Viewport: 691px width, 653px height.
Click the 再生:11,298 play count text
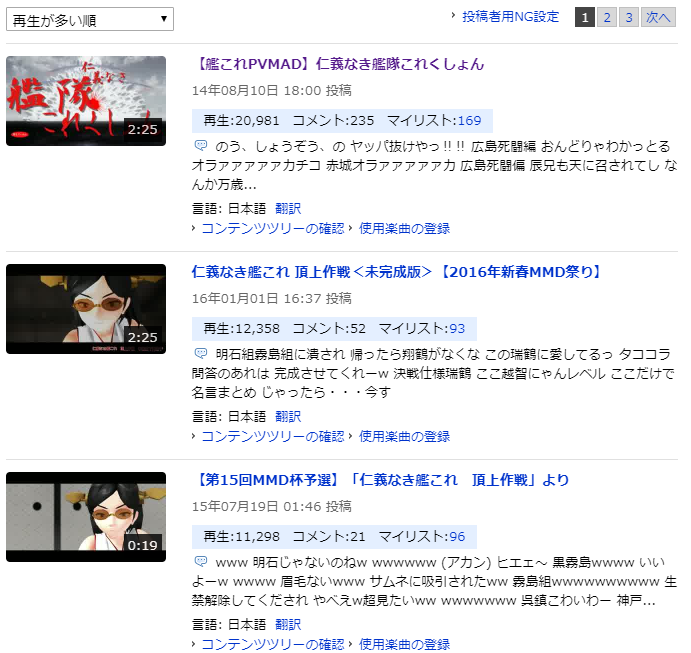[x=241, y=537]
